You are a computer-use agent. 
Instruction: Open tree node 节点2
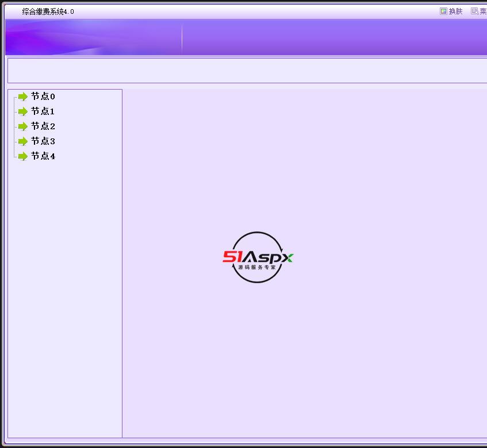[x=43, y=126]
